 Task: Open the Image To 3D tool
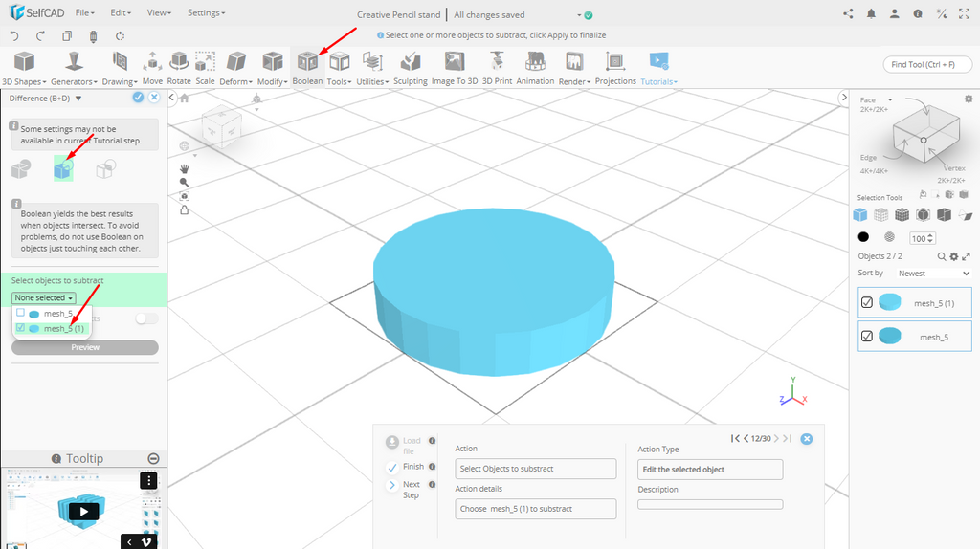(455, 69)
